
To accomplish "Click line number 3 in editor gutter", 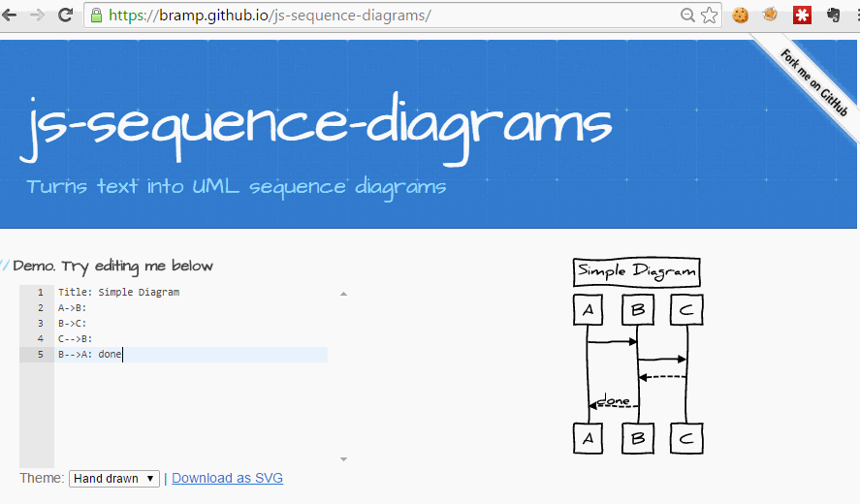I will (x=41, y=323).
